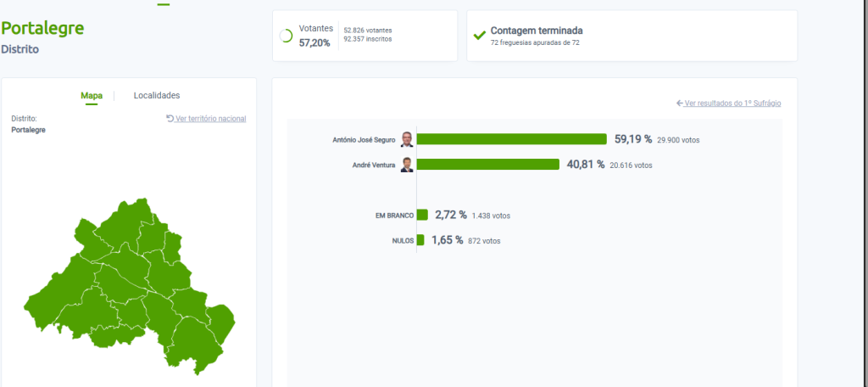This screenshot has height=387, width=868.
Task: Click the 59,19 % result value
Action: (x=632, y=139)
